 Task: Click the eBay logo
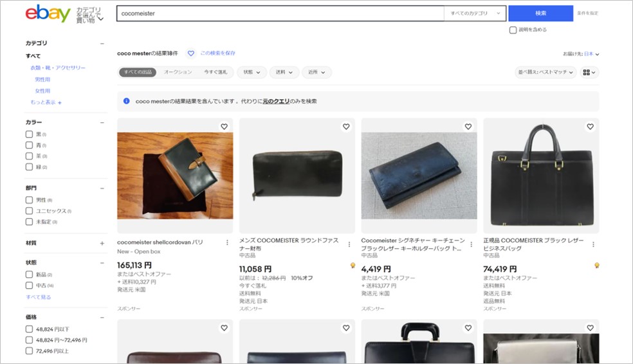(x=48, y=14)
